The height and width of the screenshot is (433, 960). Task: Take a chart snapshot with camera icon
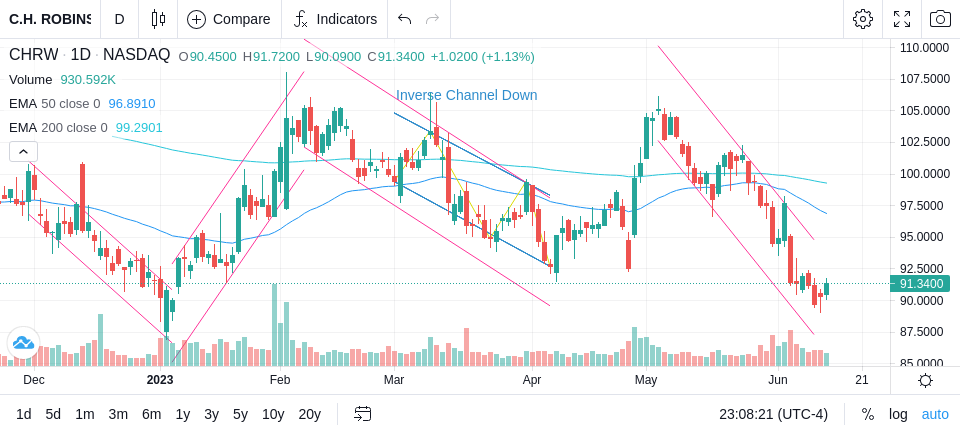click(940, 19)
